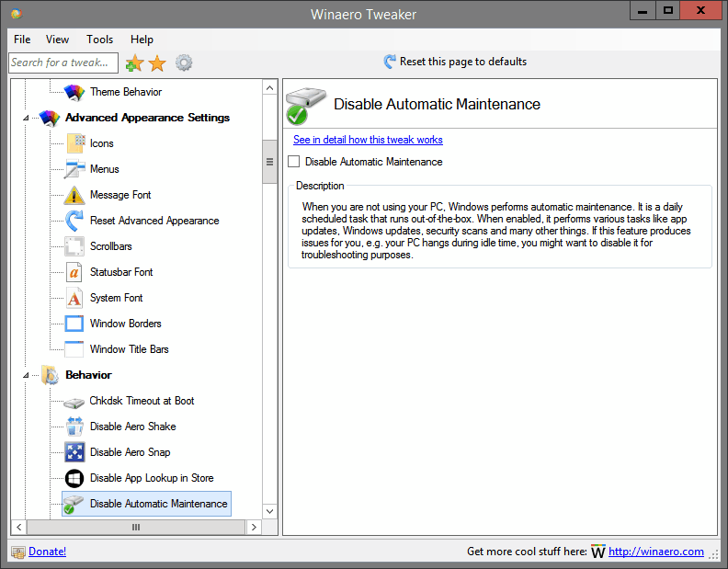The image size is (728, 569).
Task: Select Scrollbars tree label
Action: (x=111, y=246)
